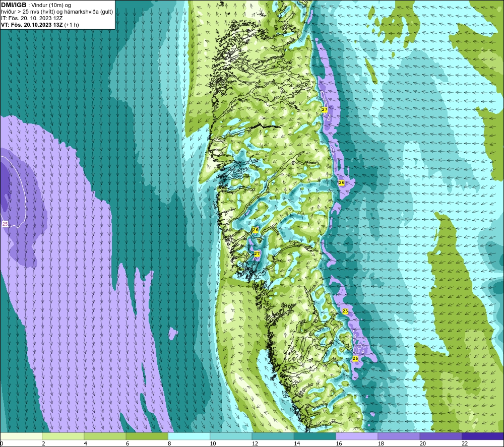Click the legend scale value "0"
The width and height of the screenshot is (504, 447).
[2, 443]
